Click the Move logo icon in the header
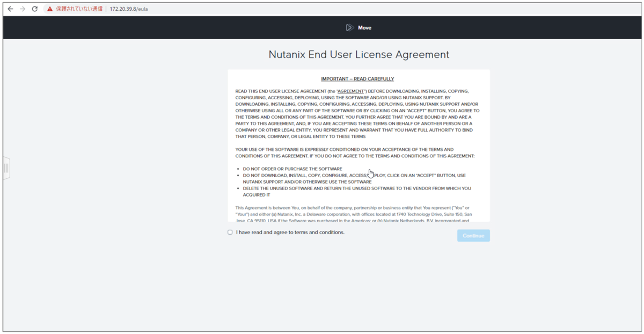 pos(350,27)
